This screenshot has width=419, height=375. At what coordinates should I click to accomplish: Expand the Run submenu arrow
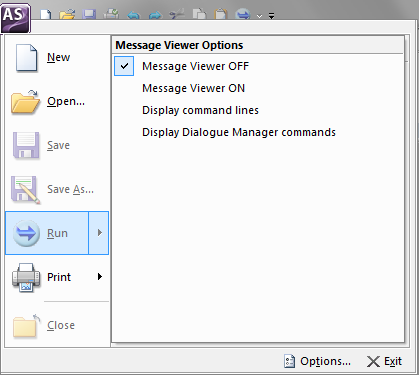(99, 233)
